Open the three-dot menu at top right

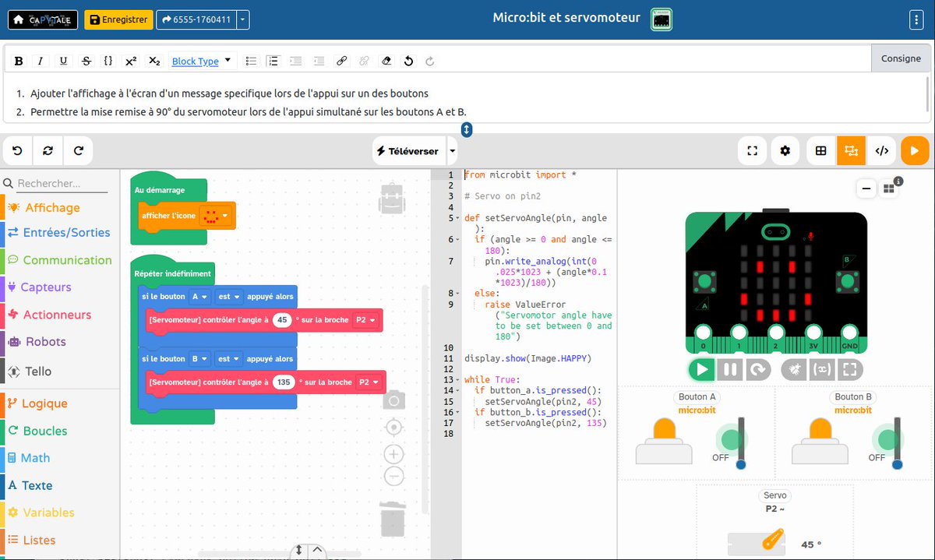click(x=916, y=19)
